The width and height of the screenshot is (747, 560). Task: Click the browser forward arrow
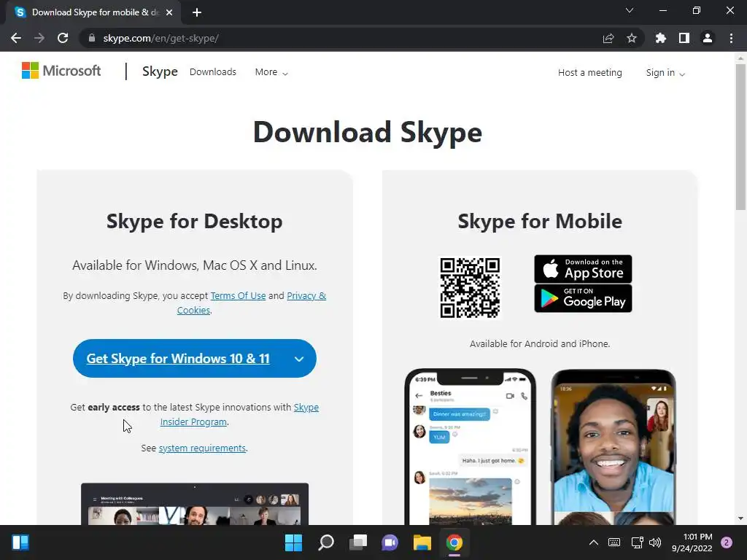pyautogui.click(x=39, y=38)
